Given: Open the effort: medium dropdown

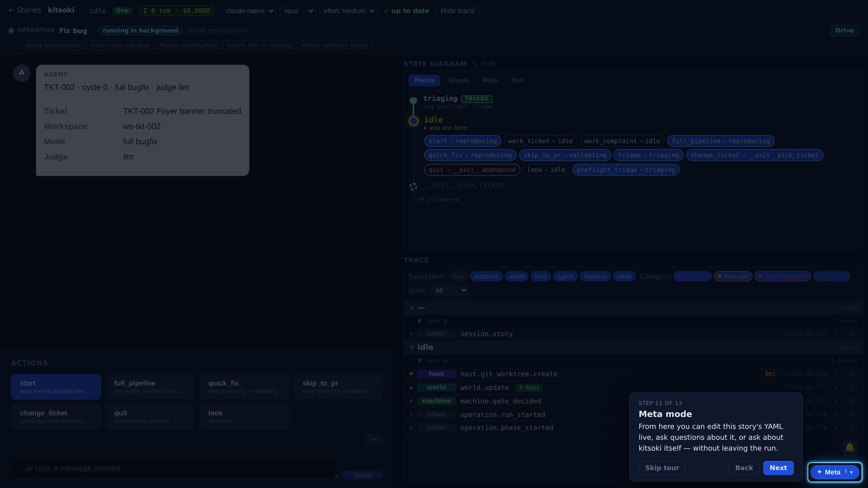Looking at the screenshot, I should [348, 11].
